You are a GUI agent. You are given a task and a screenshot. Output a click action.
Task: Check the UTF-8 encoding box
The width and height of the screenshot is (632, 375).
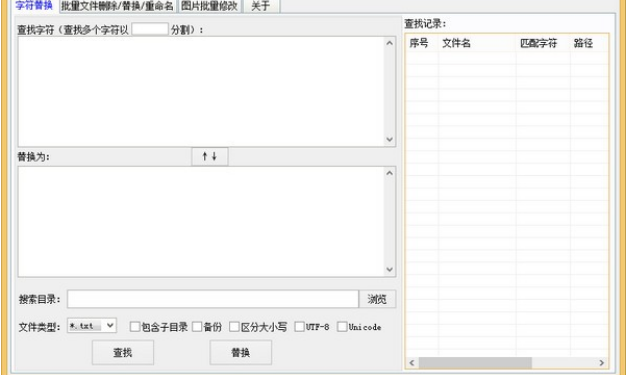pos(299,327)
